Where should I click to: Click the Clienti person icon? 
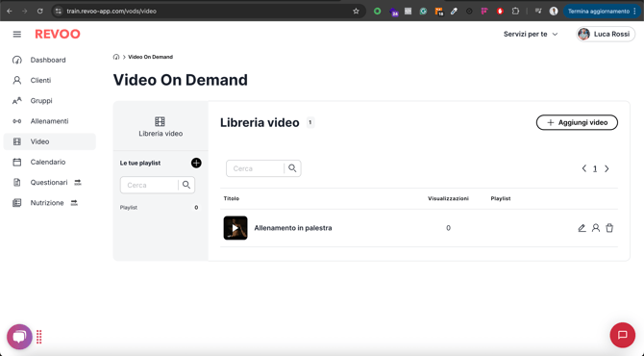tap(17, 80)
